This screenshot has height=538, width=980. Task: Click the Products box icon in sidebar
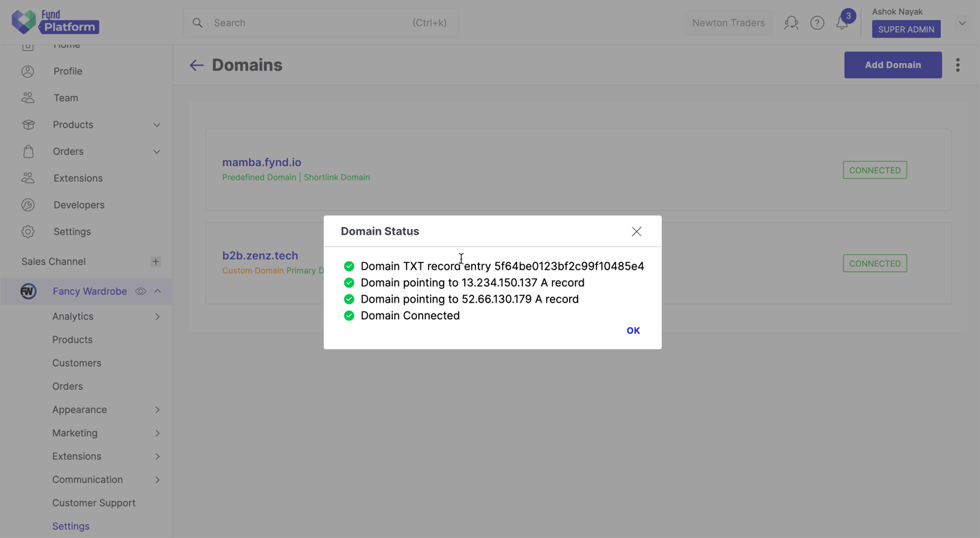28,125
